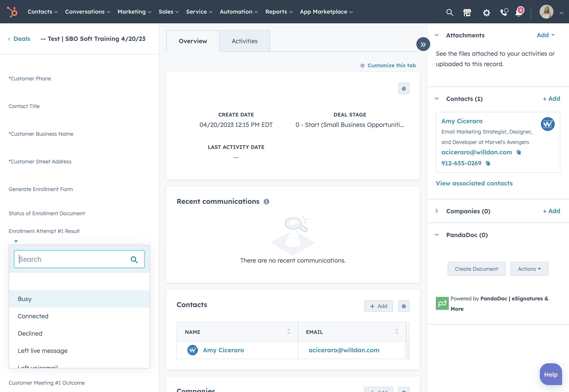This screenshot has height=392, width=569.
Task: Collapse the Contacts (1) section chevron
Action: click(436, 99)
